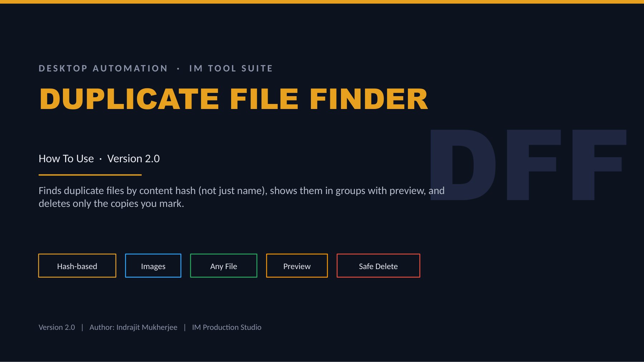Click 'IM Production Studio' in footer

tap(227, 327)
